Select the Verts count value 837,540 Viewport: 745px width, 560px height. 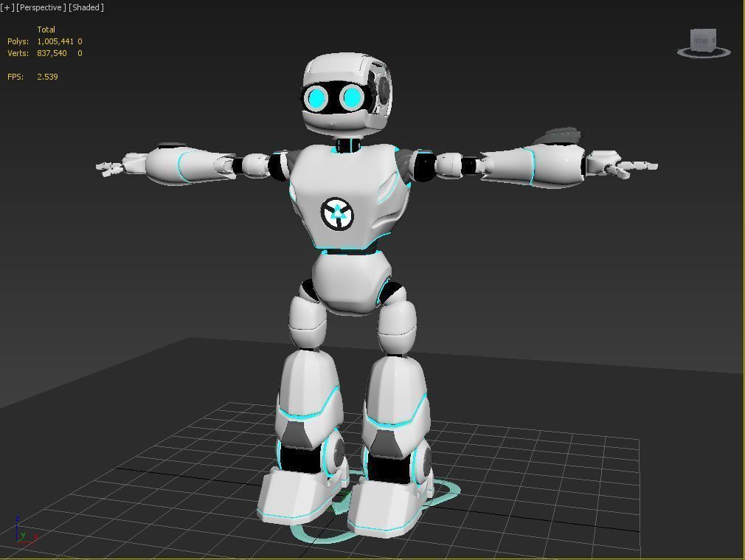click(x=52, y=53)
